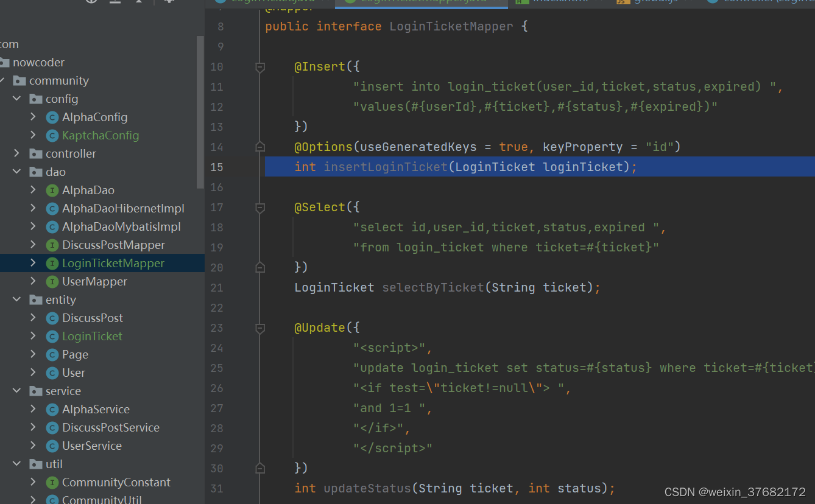
Task: Click the AlphaDaoMybatisImpl class icon
Action: pyautogui.click(x=52, y=226)
